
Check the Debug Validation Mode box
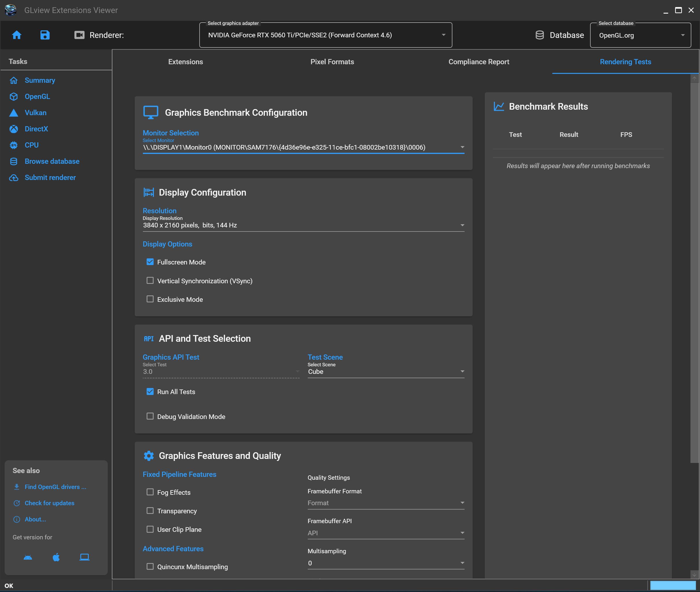[150, 416]
